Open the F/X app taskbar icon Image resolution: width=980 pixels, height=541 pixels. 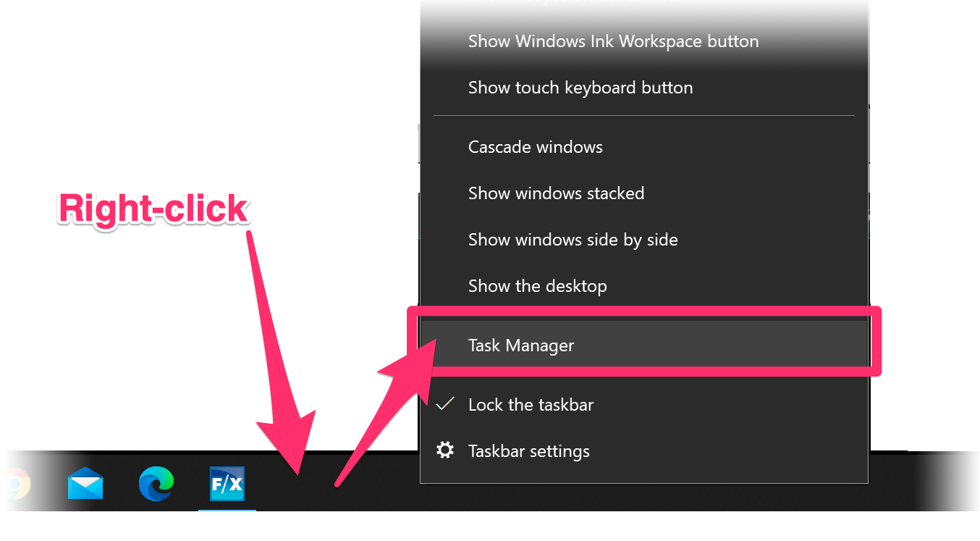(x=227, y=484)
